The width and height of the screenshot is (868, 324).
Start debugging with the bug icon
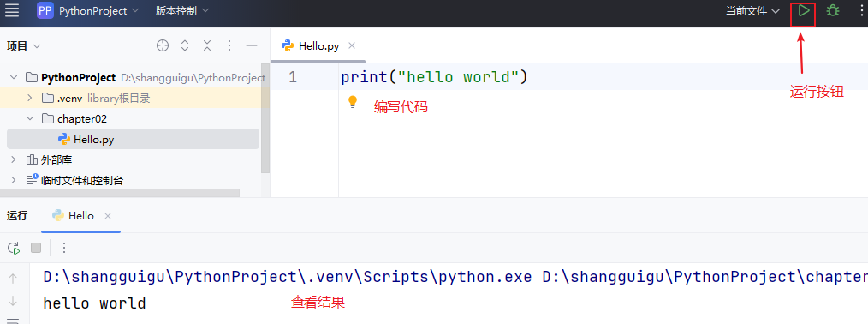[x=833, y=10]
